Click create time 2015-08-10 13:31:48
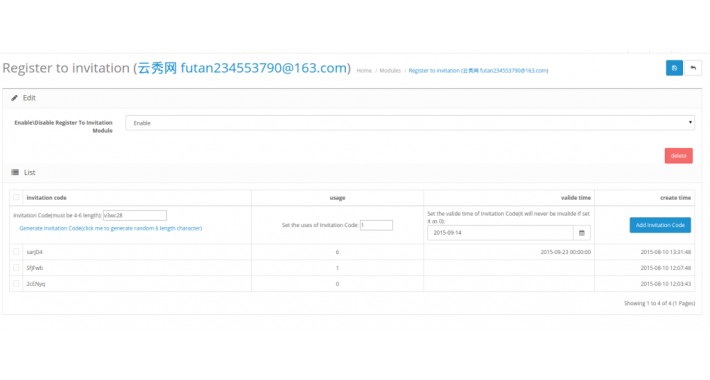This screenshot has height=380, width=710. [x=666, y=252]
